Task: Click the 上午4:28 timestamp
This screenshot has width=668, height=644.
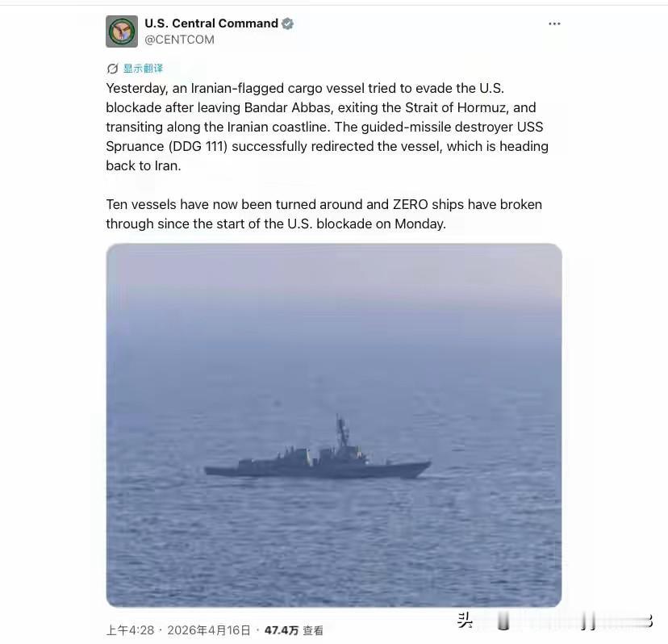Action: (130, 630)
